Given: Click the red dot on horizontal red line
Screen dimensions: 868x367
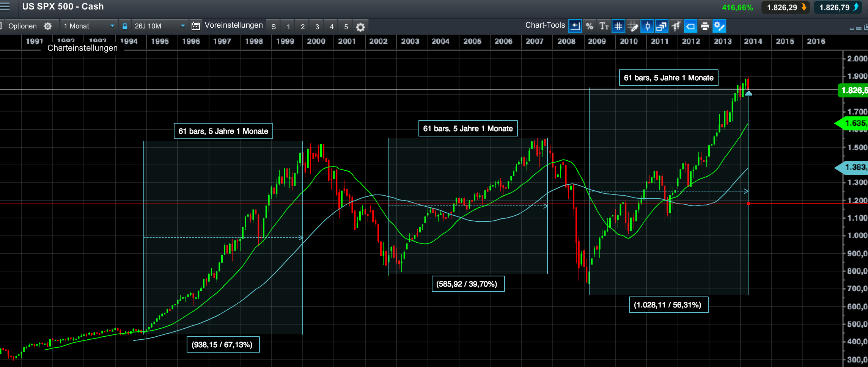Looking at the screenshot, I should pos(748,204).
